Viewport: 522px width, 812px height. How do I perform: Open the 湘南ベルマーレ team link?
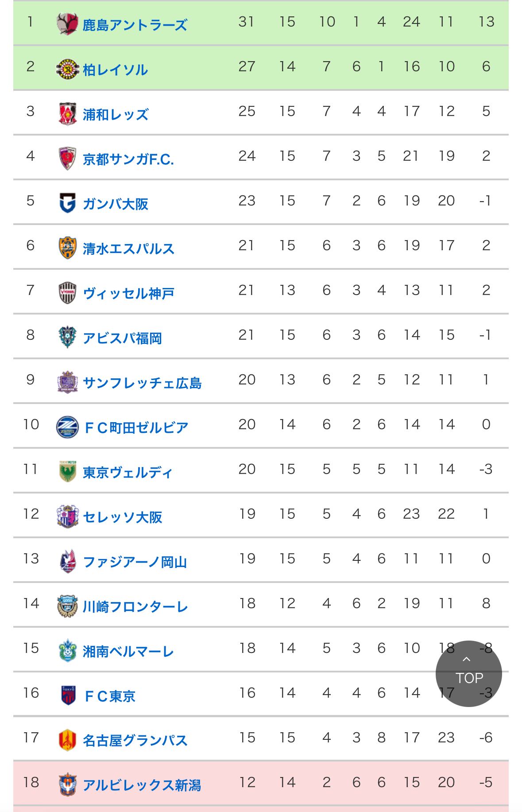pos(128,651)
